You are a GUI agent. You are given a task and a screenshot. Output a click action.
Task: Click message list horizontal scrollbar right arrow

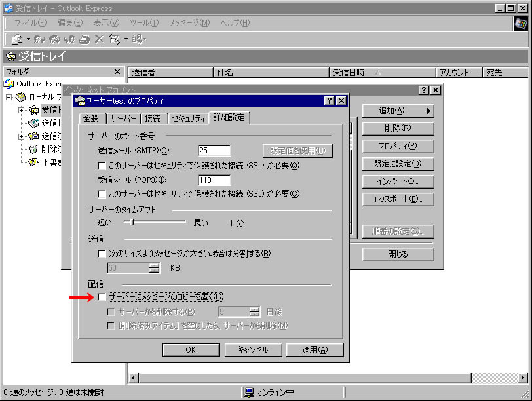(x=523, y=377)
